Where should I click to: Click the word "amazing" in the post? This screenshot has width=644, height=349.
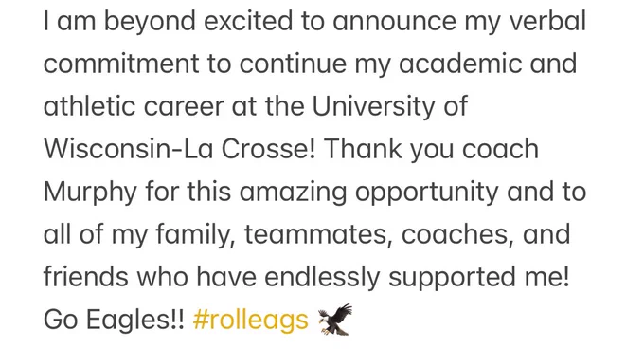[x=294, y=193]
